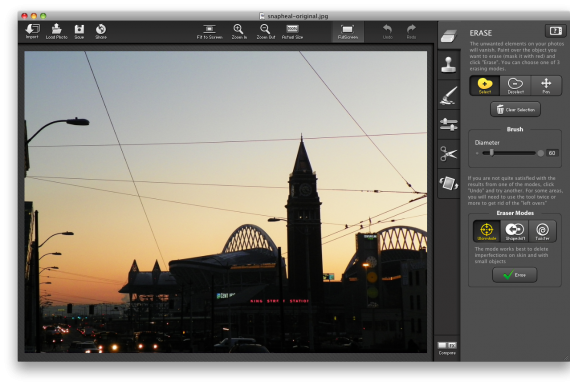This screenshot has width=570, height=386.
Task: Redo the last undone action
Action: [411, 32]
